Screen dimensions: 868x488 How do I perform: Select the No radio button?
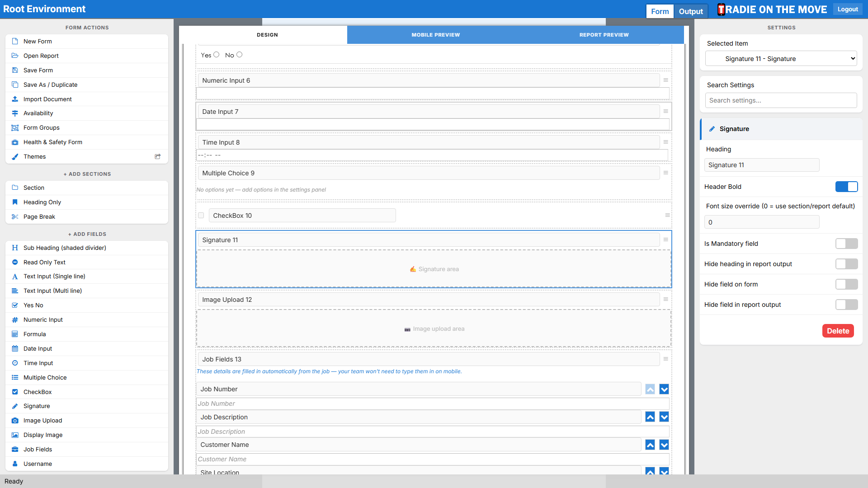pyautogui.click(x=240, y=55)
